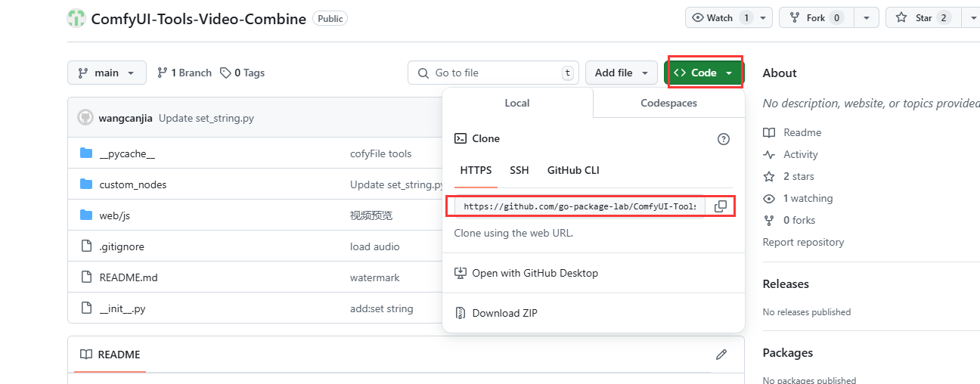Click the cofyFile tools commit message

(x=381, y=153)
